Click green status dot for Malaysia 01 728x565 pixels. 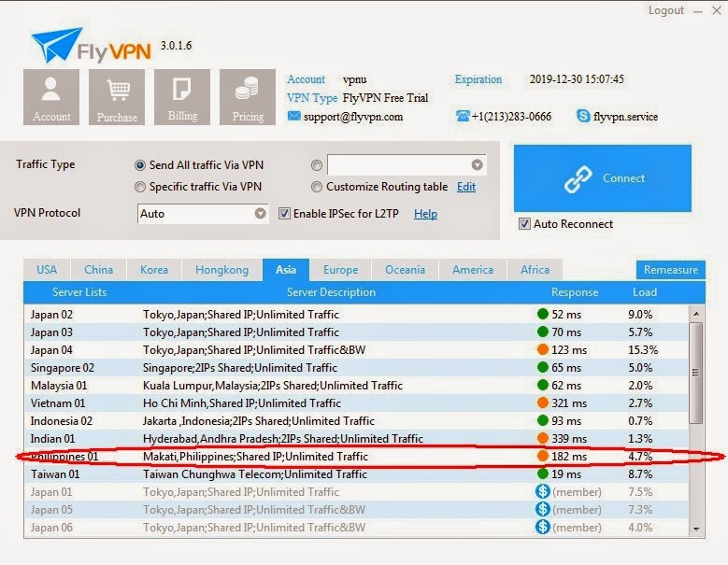[543, 385]
